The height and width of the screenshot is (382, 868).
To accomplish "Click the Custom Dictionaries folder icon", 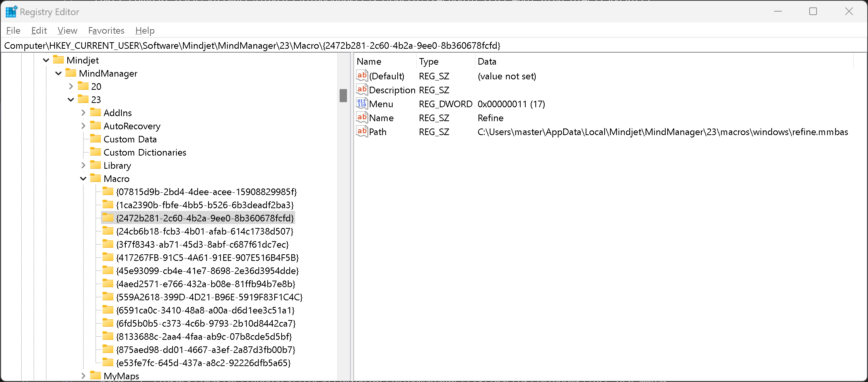I will click(x=96, y=152).
